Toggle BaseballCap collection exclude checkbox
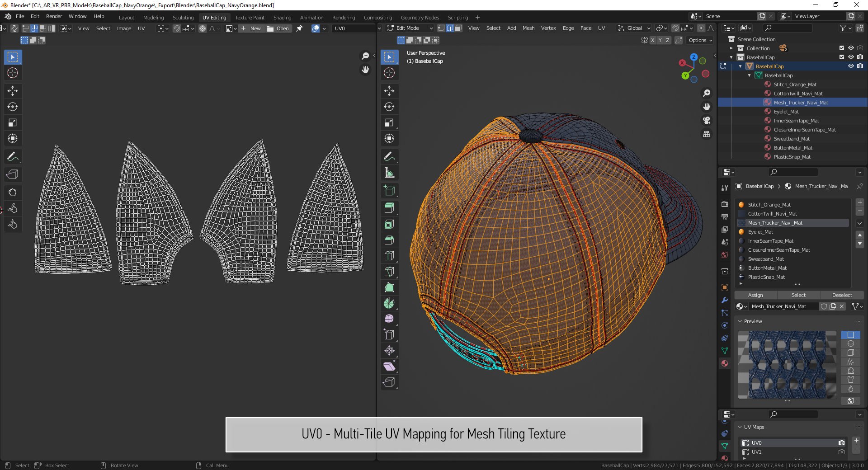The image size is (868, 470). [x=842, y=57]
